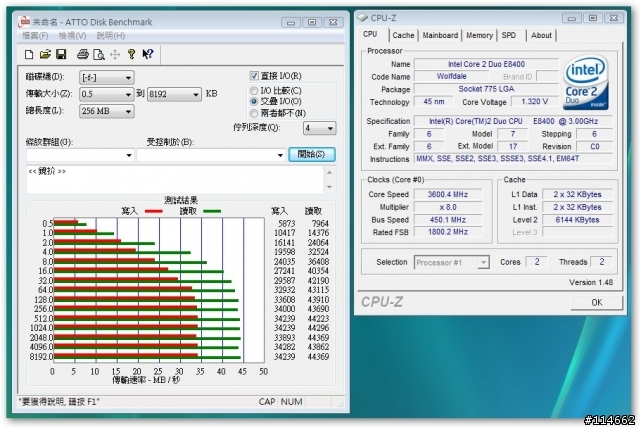
Task: Open the transfer size 8192 dropdown
Action: tap(174, 94)
